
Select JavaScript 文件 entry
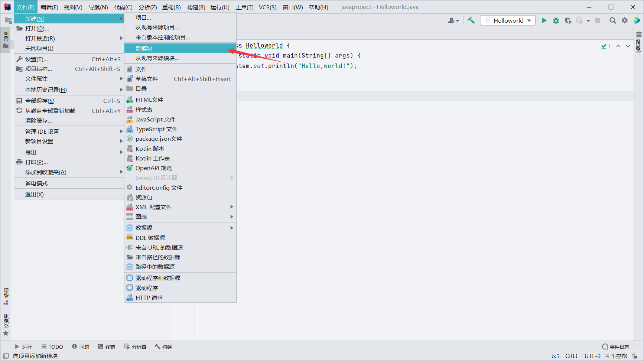(180, 119)
